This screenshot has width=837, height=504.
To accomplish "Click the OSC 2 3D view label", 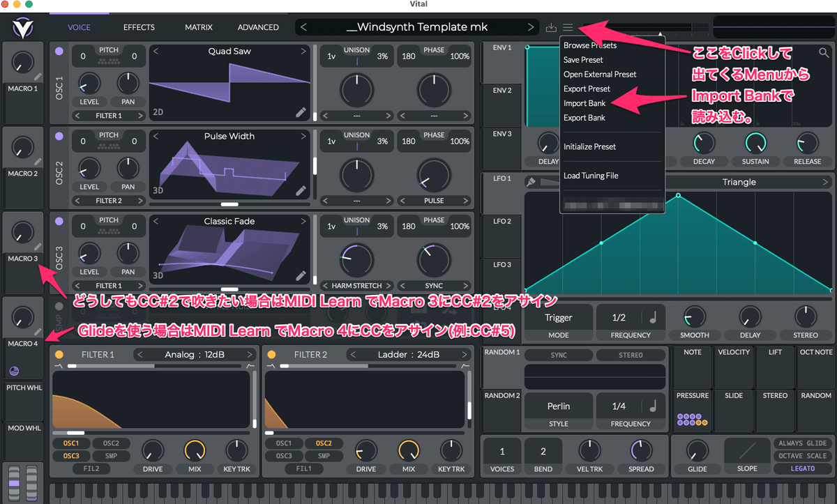I will pos(158,190).
